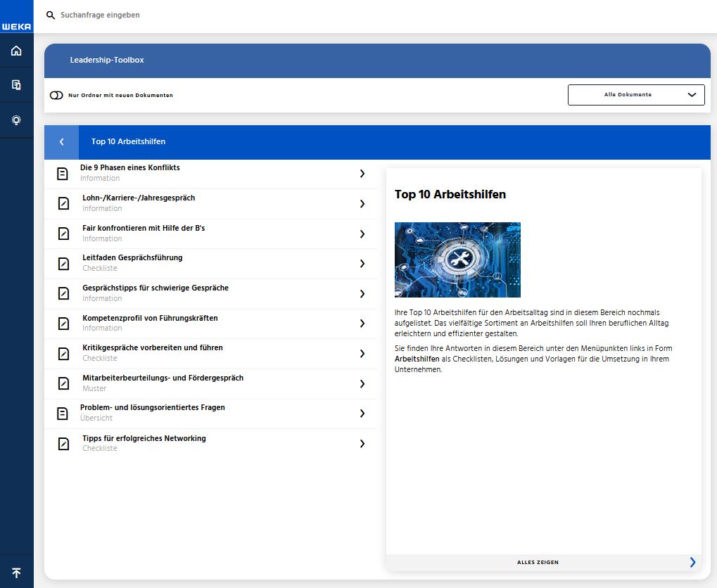717x588 pixels.
Task: Expand Lohn-/Karriere-/Jahresgespräch with its chevron
Action: tap(362, 203)
